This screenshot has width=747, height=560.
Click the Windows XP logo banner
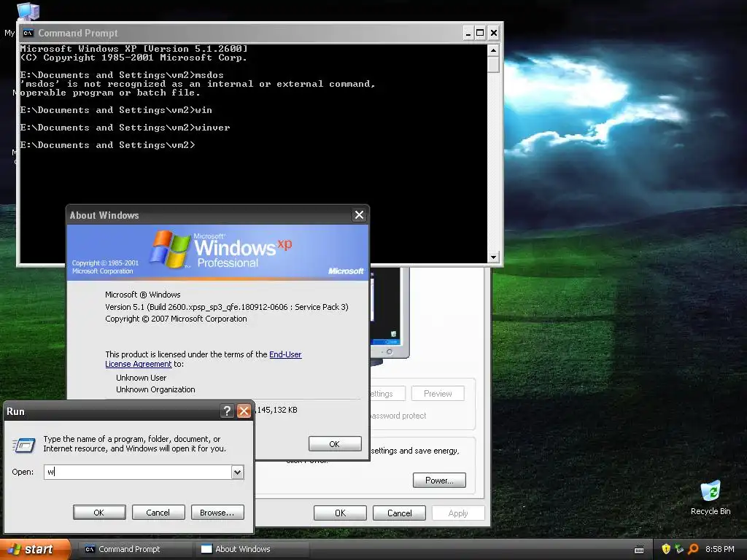point(217,252)
